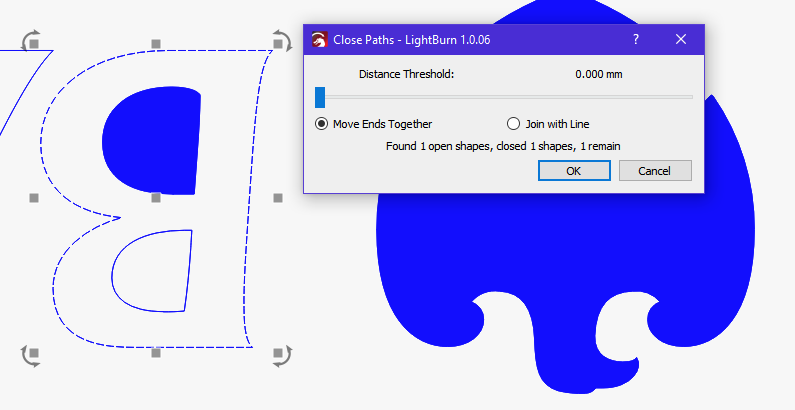Viewport: 795px width, 410px height.
Task: Click the center selection handle
Action: click(x=156, y=198)
